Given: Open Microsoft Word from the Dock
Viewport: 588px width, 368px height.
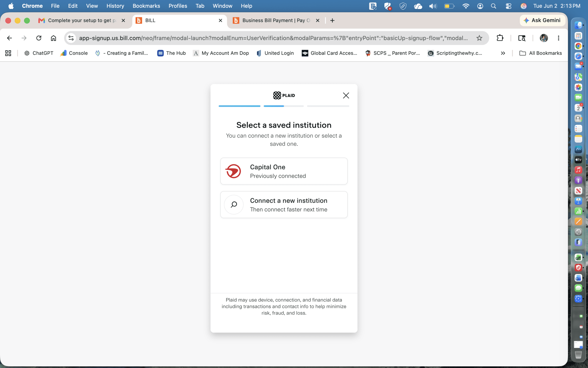Looking at the screenshot, I should pos(578,278).
